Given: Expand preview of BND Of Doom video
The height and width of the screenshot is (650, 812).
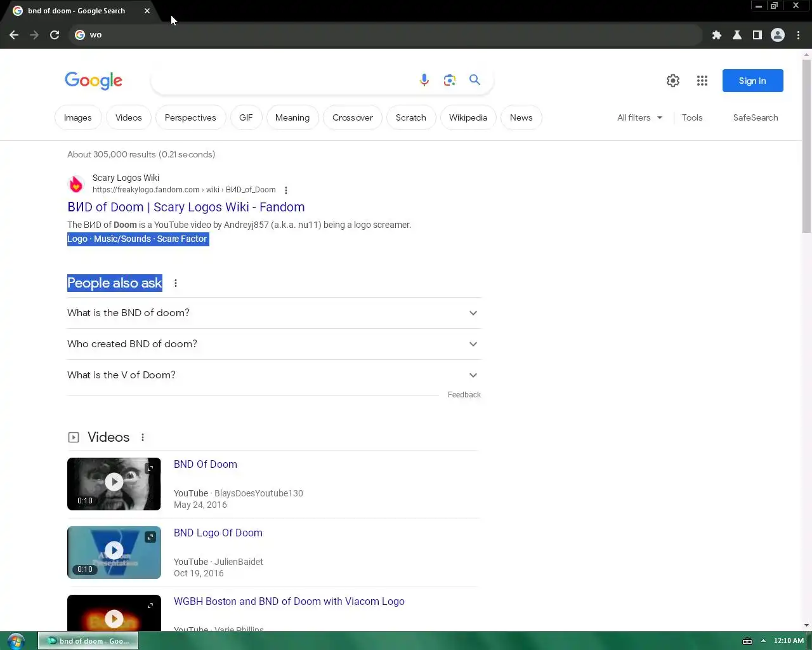Looking at the screenshot, I should tap(150, 468).
